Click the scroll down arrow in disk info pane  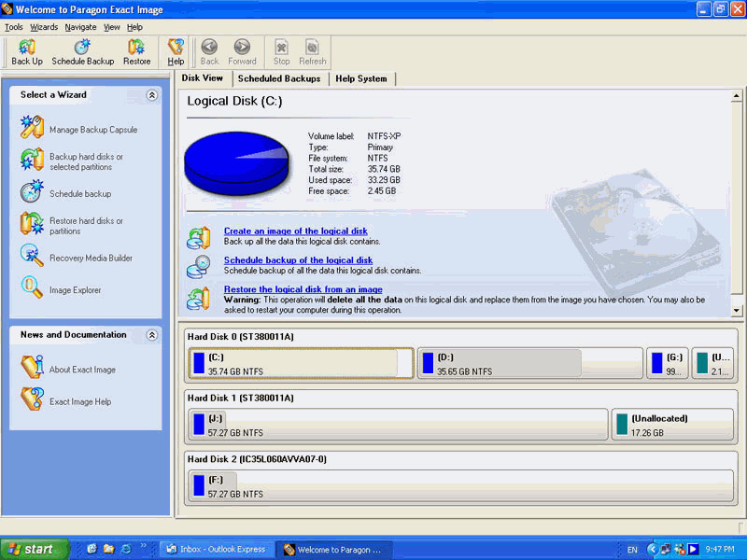737,311
